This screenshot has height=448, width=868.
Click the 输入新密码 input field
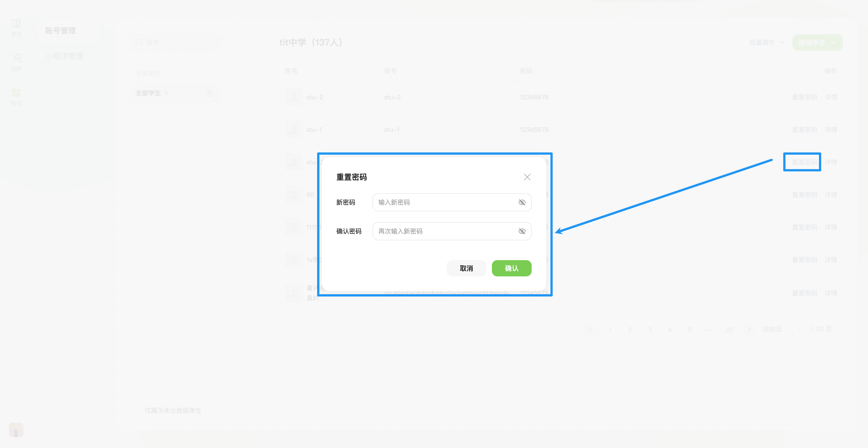445,202
